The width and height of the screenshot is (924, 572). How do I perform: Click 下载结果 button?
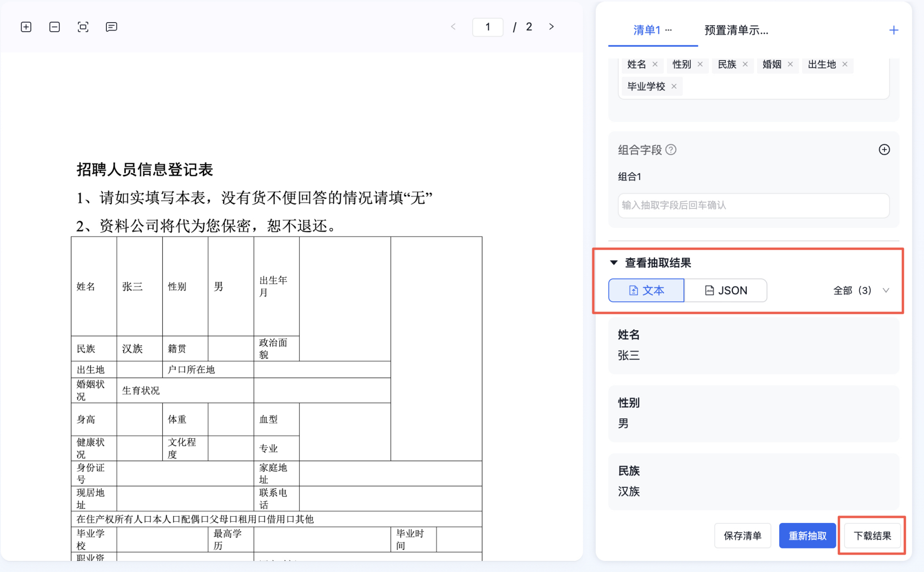pyautogui.click(x=872, y=536)
